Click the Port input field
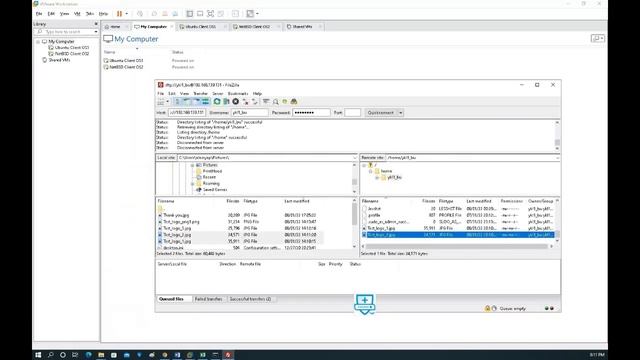 [353, 113]
